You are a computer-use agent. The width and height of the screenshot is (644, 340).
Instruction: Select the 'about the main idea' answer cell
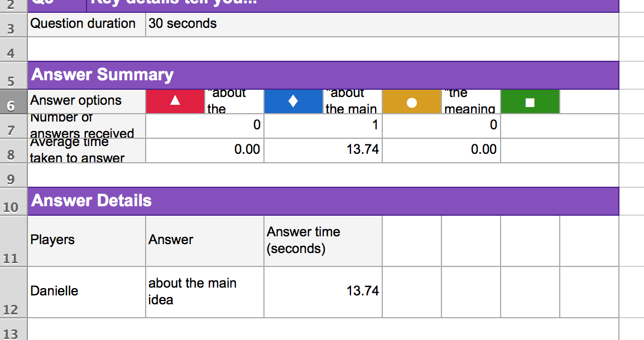pyautogui.click(x=204, y=292)
